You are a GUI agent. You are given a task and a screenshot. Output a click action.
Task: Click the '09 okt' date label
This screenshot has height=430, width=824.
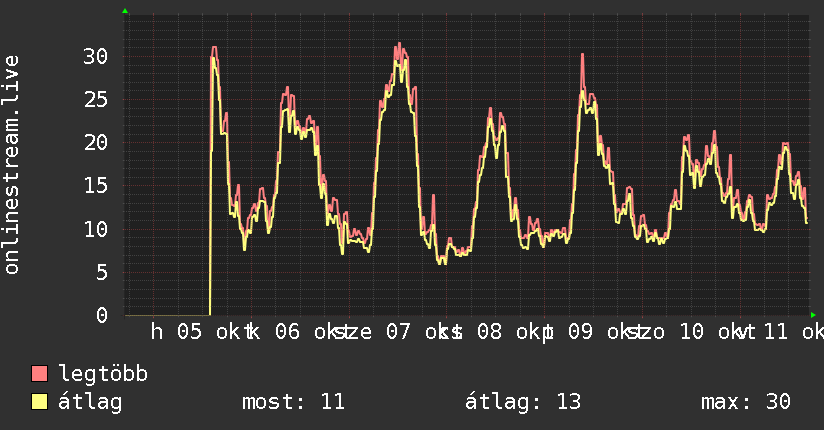600,332
